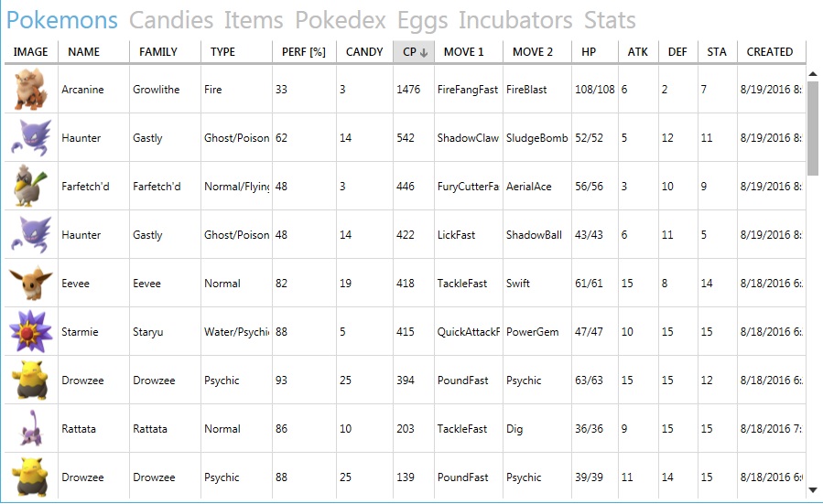Switch to the Candies tab
The width and height of the screenshot is (823, 504).
point(171,20)
